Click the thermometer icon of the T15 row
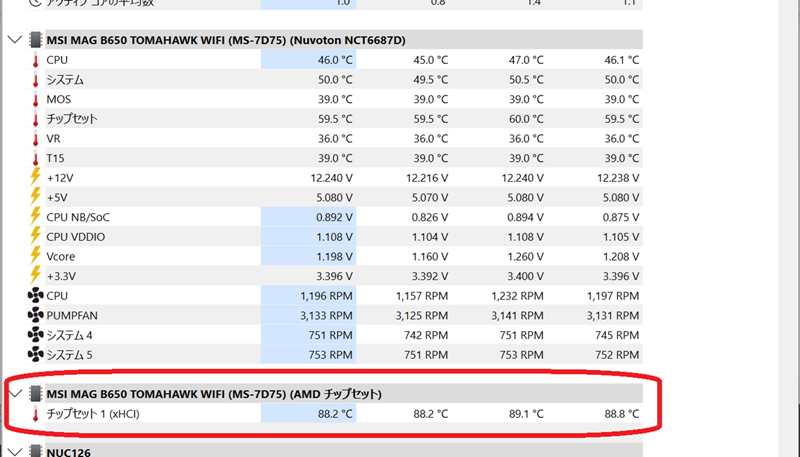 coord(35,158)
